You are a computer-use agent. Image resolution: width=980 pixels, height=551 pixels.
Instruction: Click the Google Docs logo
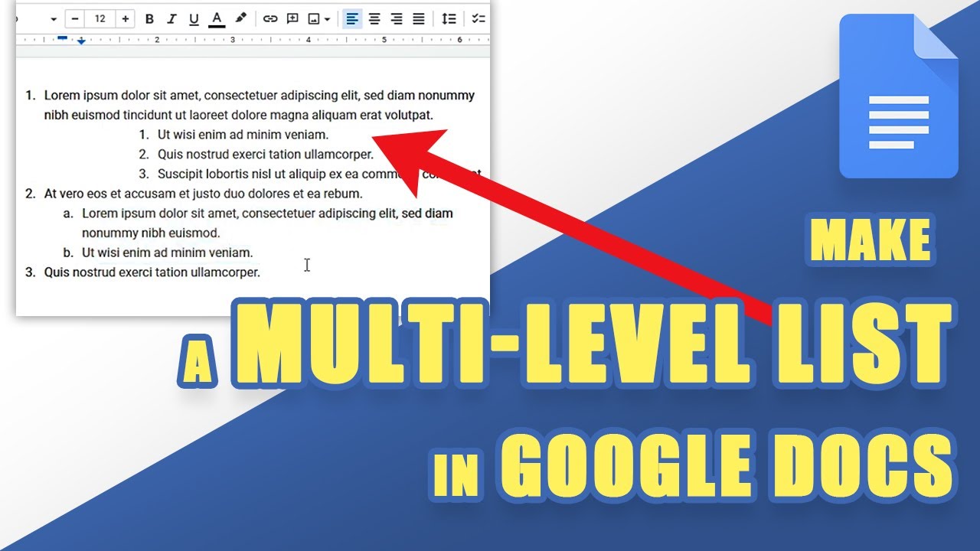coord(899,96)
